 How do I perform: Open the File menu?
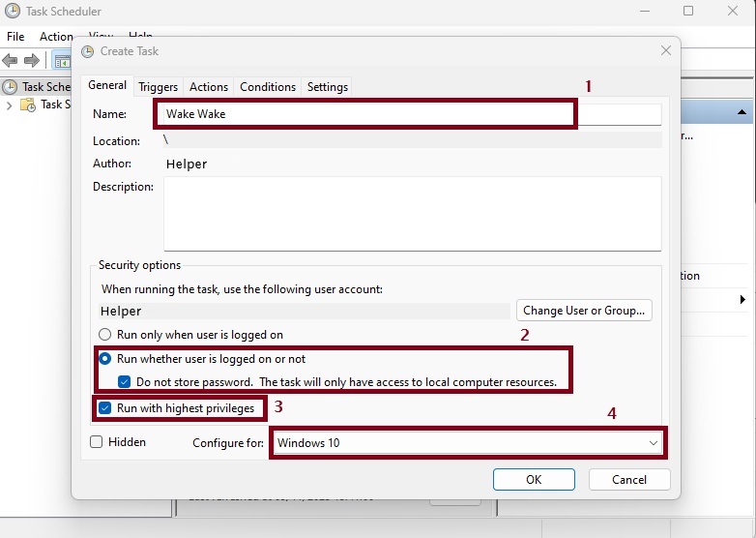point(15,37)
